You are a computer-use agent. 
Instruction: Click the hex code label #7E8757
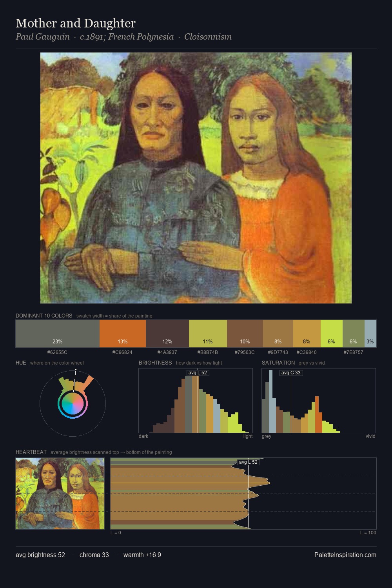click(x=353, y=352)
